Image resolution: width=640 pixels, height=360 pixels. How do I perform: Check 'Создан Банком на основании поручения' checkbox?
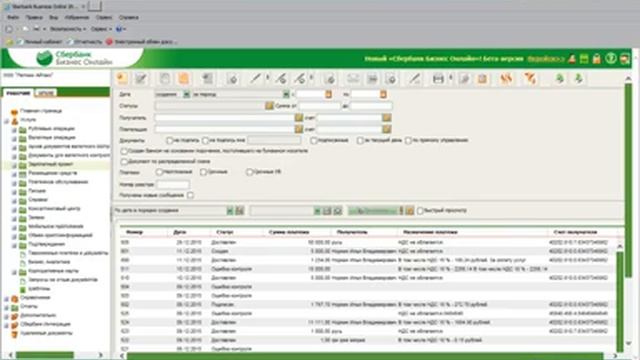coord(124,151)
